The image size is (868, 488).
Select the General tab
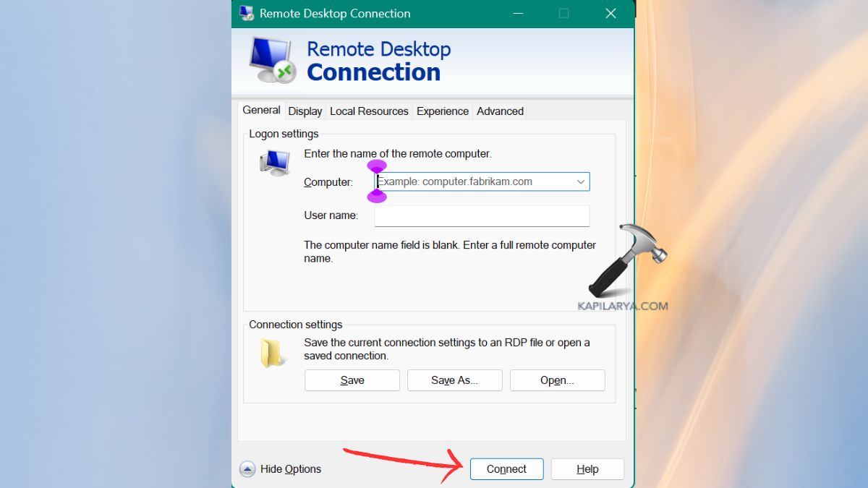click(x=261, y=110)
